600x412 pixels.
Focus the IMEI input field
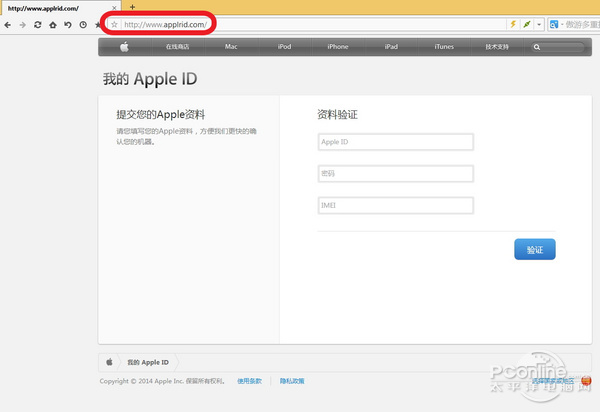[x=396, y=205]
